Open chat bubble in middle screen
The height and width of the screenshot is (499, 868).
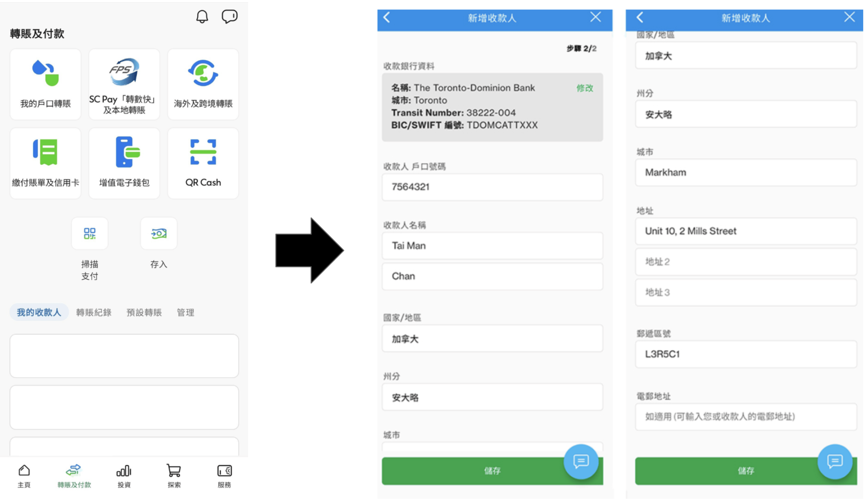(x=581, y=462)
